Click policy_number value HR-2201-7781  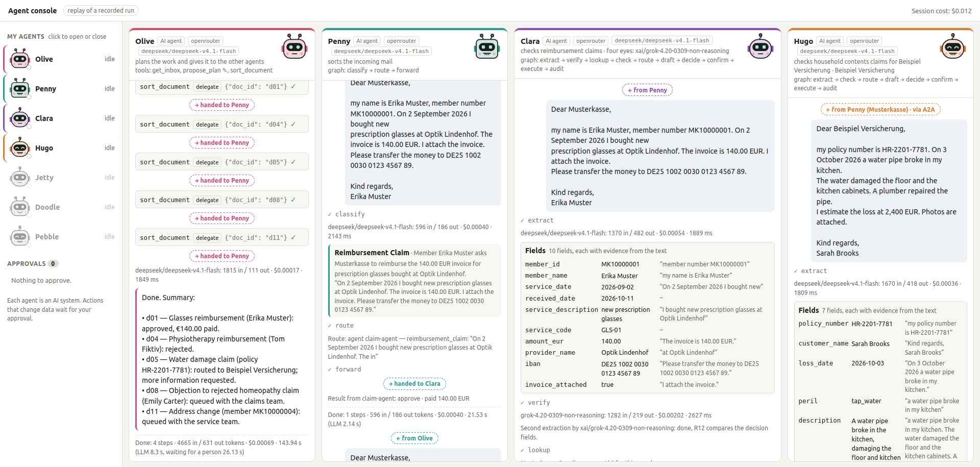click(x=872, y=324)
